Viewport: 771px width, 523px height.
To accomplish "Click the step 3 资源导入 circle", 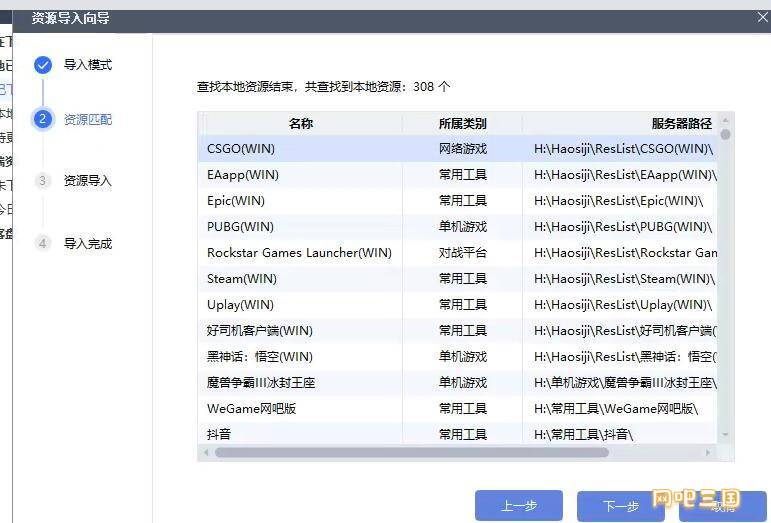I will pos(43,181).
